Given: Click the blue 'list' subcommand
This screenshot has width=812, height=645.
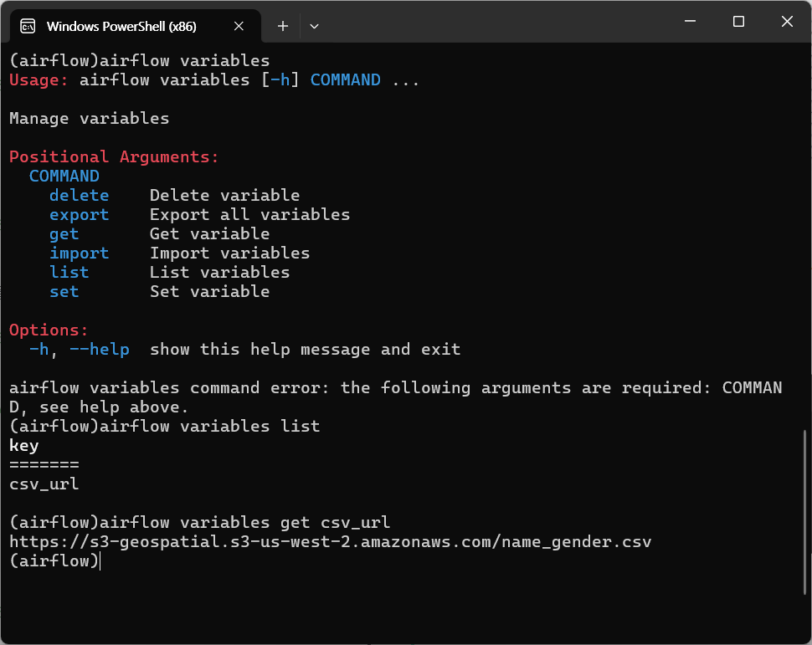Looking at the screenshot, I should (69, 272).
